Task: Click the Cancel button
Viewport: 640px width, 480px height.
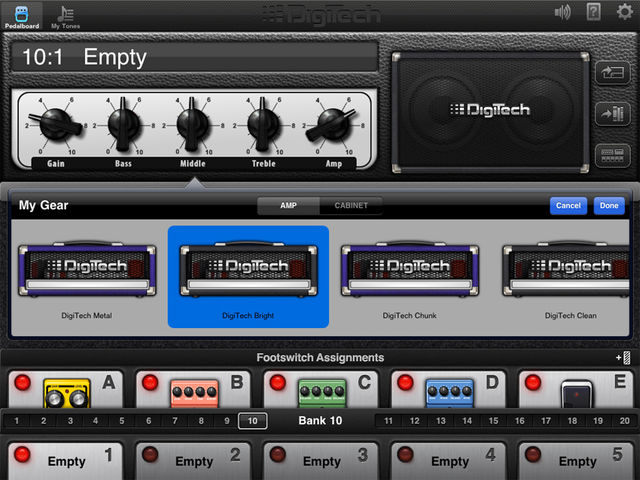Action: click(x=568, y=206)
